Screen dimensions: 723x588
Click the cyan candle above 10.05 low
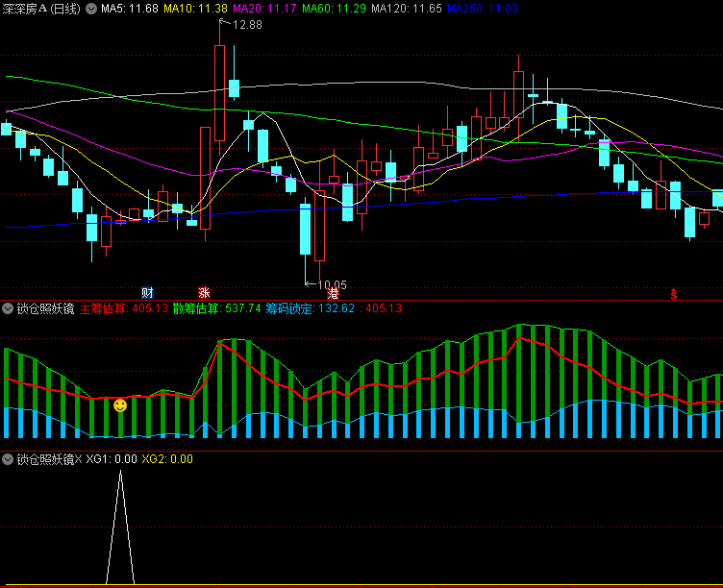pyautogui.click(x=305, y=230)
